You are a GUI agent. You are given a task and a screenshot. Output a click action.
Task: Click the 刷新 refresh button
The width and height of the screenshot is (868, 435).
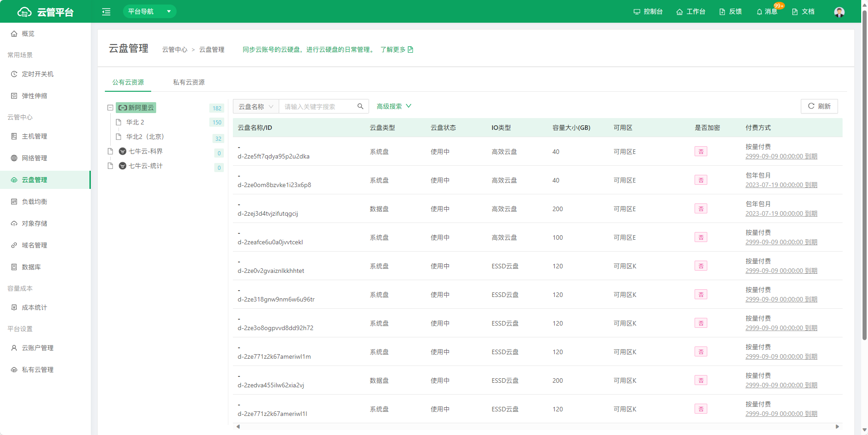(819, 106)
